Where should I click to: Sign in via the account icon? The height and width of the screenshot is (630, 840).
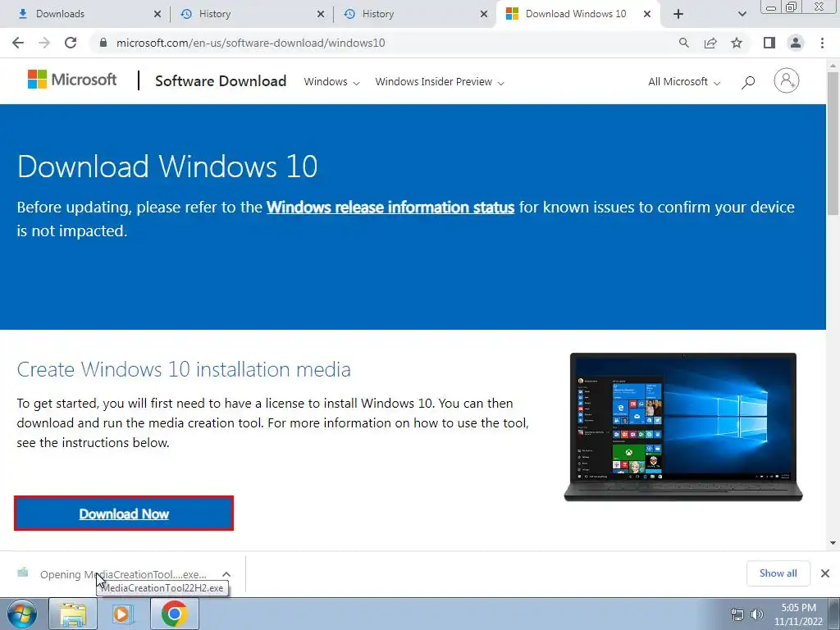[x=786, y=81]
